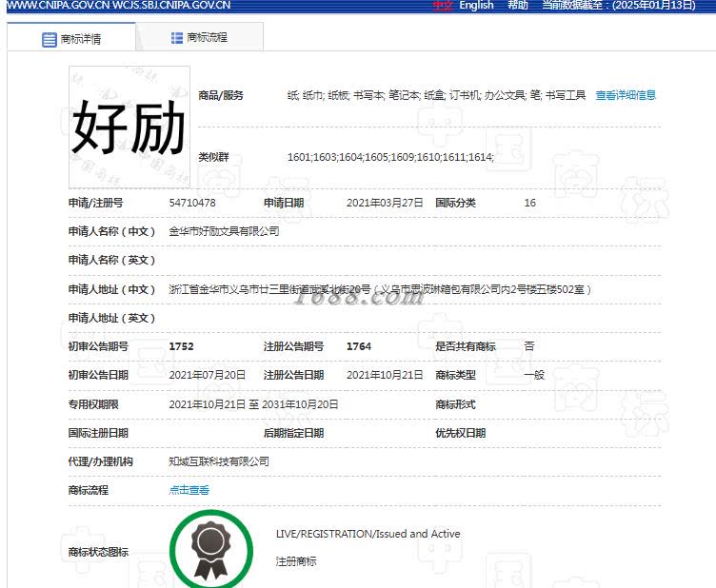Screen dimensions: 716x588
Task: Select the goods list starting with 纸
Action: [x=436, y=95]
